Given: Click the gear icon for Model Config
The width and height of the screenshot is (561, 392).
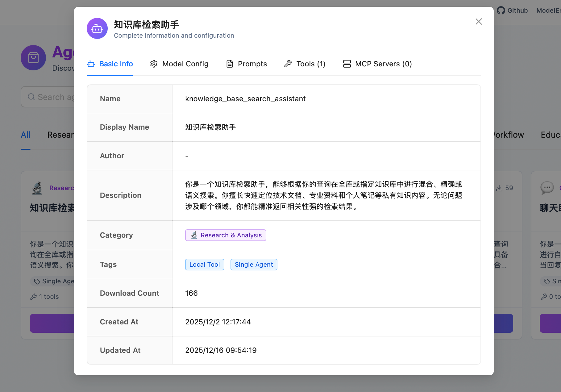Looking at the screenshot, I should click(x=154, y=64).
